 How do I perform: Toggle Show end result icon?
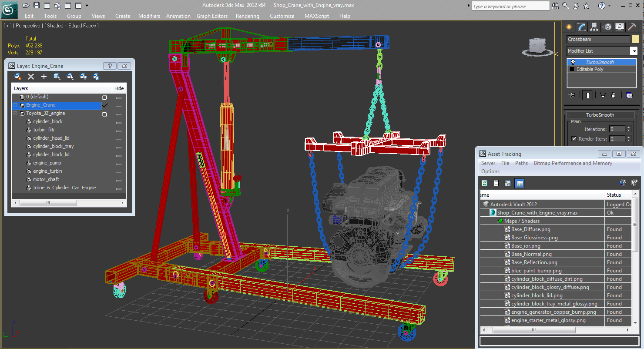[x=588, y=95]
